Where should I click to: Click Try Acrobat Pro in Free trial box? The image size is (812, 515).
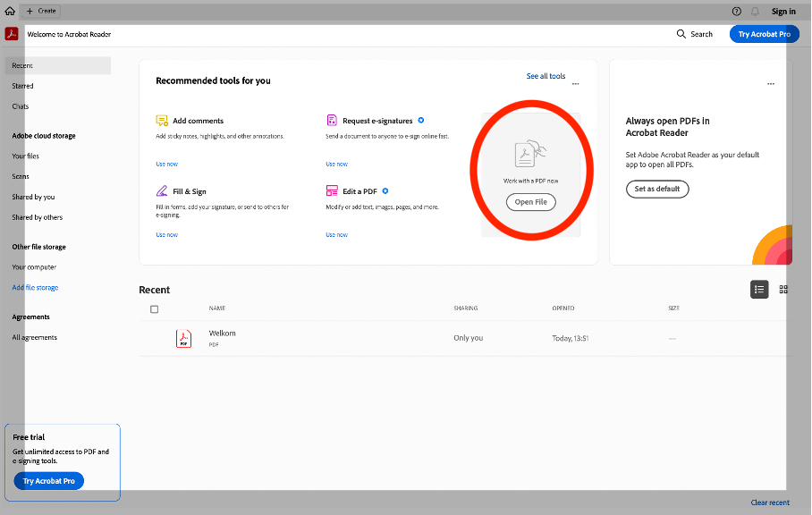[x=48, y=481]
